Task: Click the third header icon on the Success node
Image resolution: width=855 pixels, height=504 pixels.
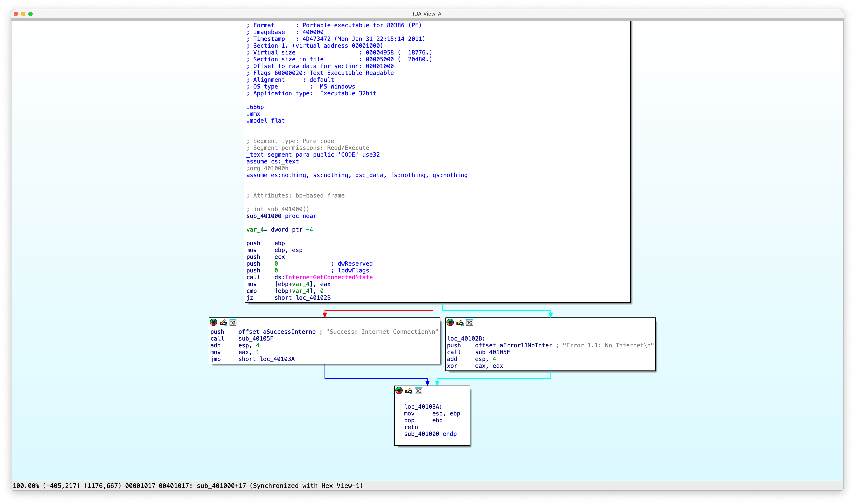Action: (233, 322)
